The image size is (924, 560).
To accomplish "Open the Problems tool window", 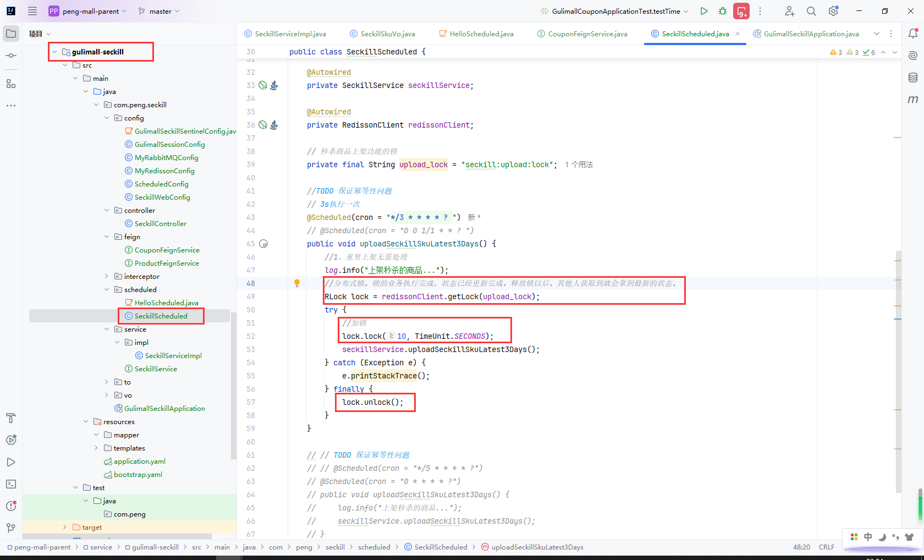I will 11,506.
